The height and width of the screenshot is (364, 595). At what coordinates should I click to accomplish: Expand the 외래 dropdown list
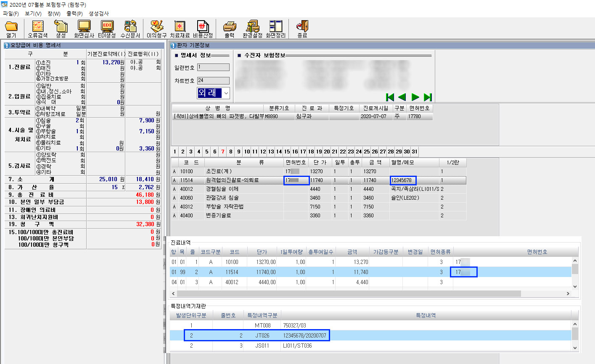pyautogui.click(x=226, y=93)
